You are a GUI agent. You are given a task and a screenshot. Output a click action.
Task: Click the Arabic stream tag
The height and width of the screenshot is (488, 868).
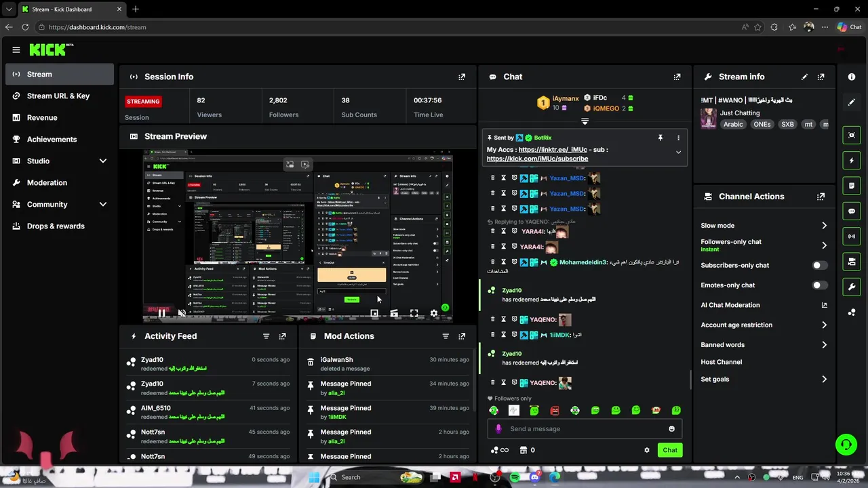pos(733,125)
